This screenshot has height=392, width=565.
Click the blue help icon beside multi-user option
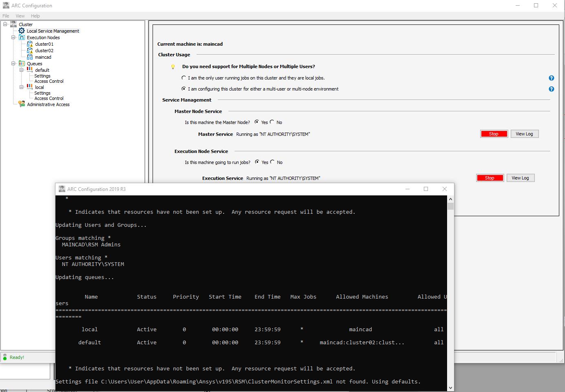551,89
